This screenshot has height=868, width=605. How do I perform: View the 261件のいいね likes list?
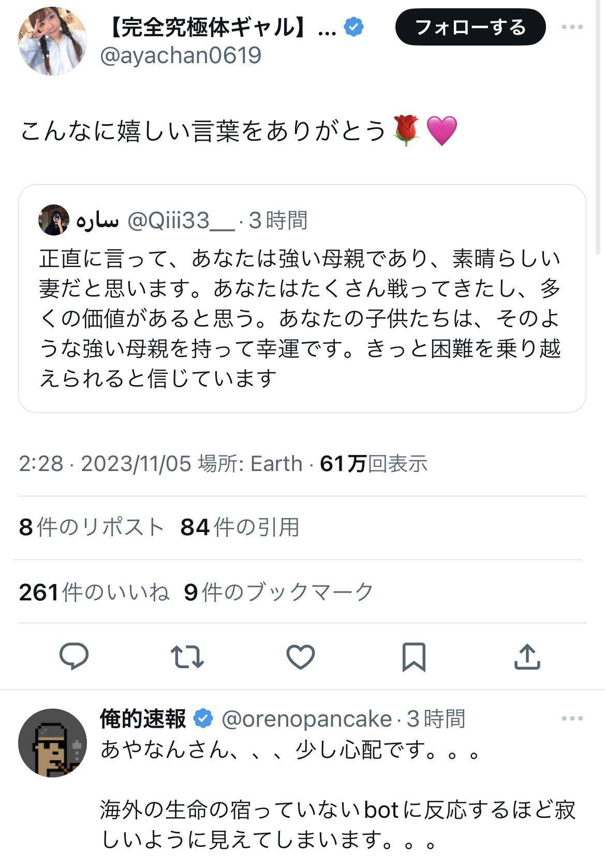click(x=94, y=592)
